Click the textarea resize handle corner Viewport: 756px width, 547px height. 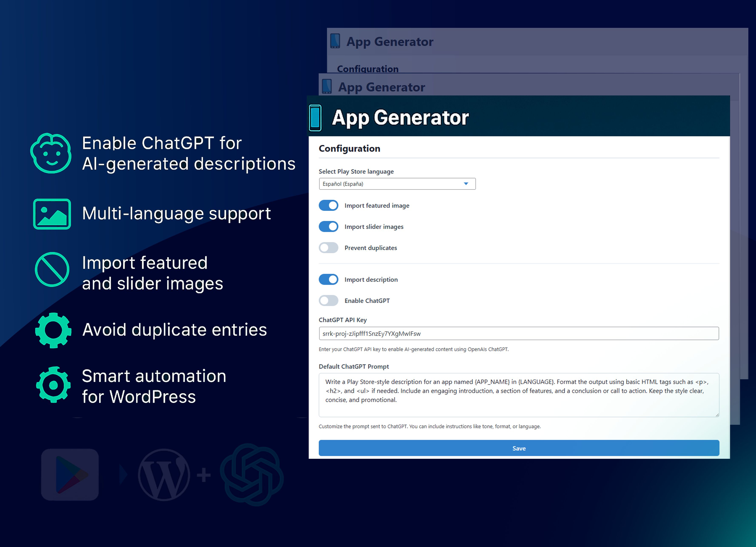pyautogui.click(x=717, y=415)
